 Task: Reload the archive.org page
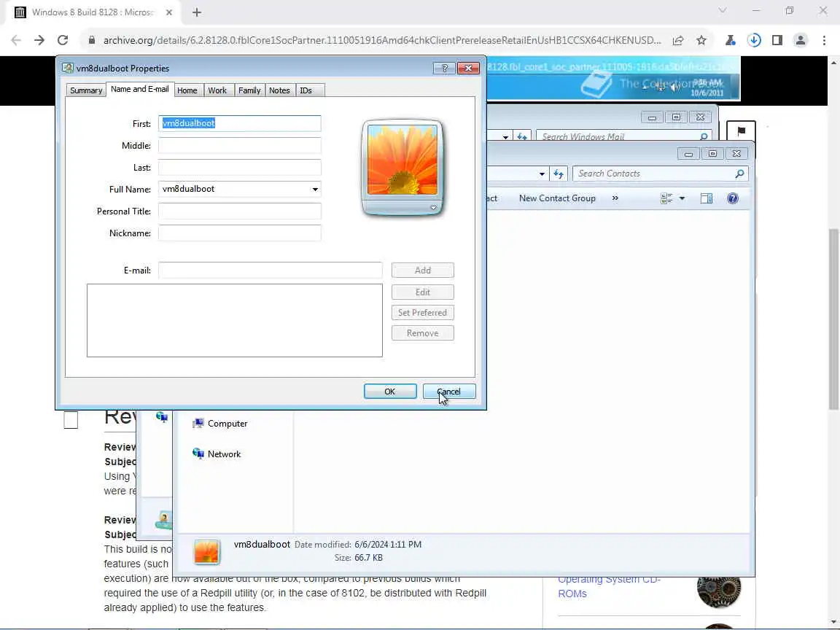point(63,40)
